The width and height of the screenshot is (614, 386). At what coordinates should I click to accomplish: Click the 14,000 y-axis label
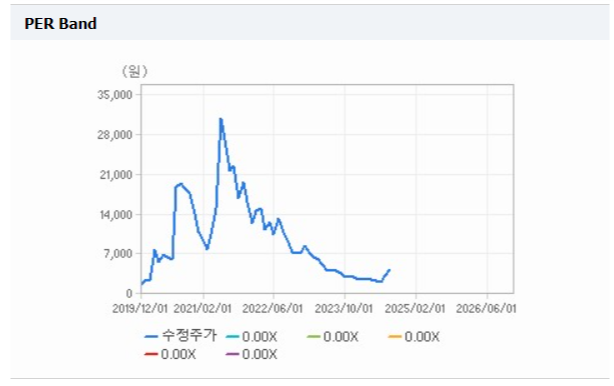(x=116, y=215)
